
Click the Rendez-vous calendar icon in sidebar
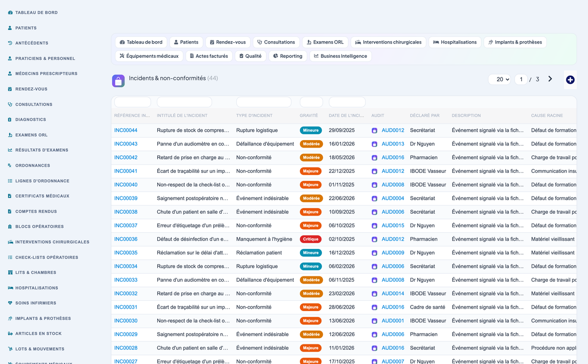10,89
